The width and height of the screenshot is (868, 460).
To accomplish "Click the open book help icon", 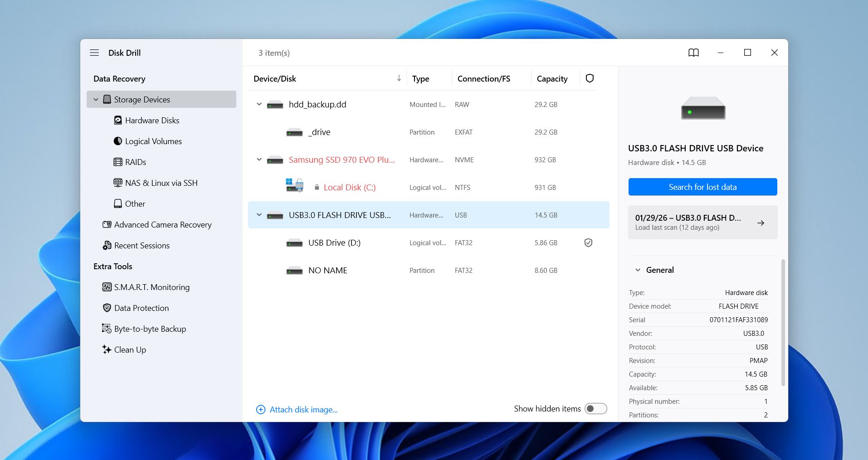I will 693,53.
